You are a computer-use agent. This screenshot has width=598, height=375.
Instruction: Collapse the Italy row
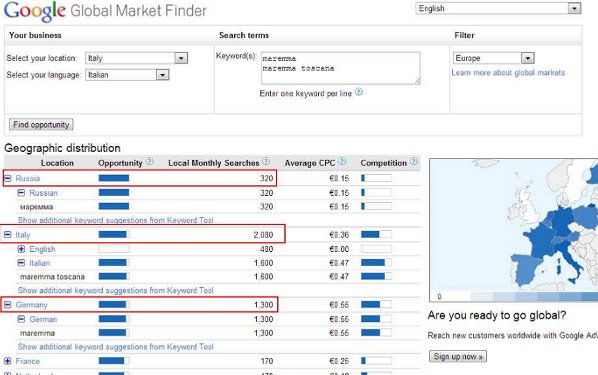pos(8,234)
